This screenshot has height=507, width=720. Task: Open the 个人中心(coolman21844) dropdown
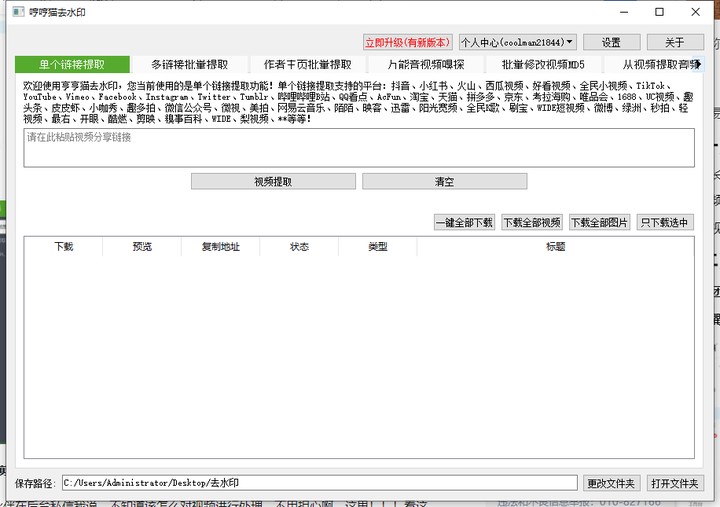coord(518,42)
